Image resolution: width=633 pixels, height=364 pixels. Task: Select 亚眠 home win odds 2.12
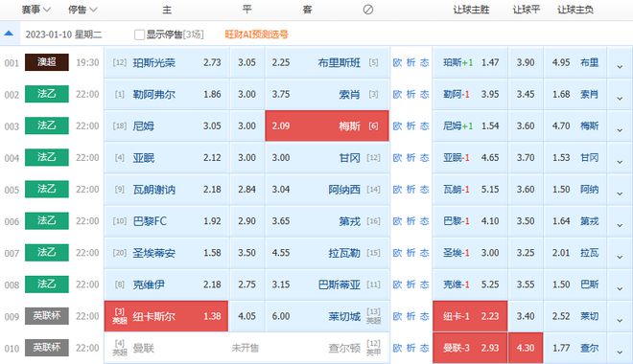pos(167,158)
